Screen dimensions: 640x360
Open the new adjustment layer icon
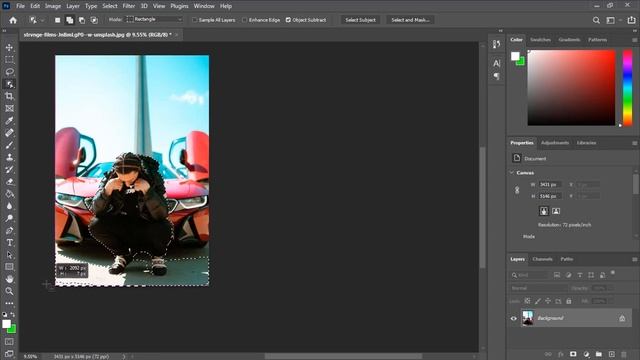click(586, 354)
